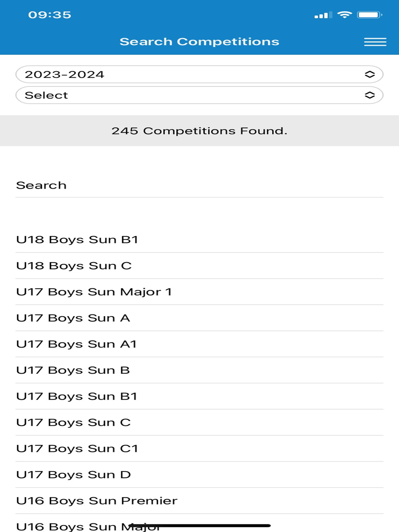The width and height of the screenshot is (399, 532).
Task: Click the Select dropdown chevron arrows
Action: click(369, 95)
